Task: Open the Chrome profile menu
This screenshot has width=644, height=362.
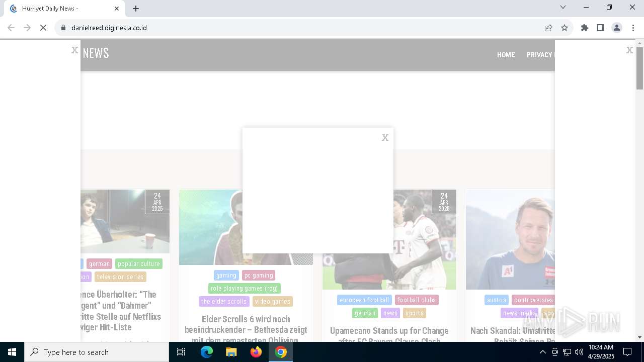Action: point(617,28)
